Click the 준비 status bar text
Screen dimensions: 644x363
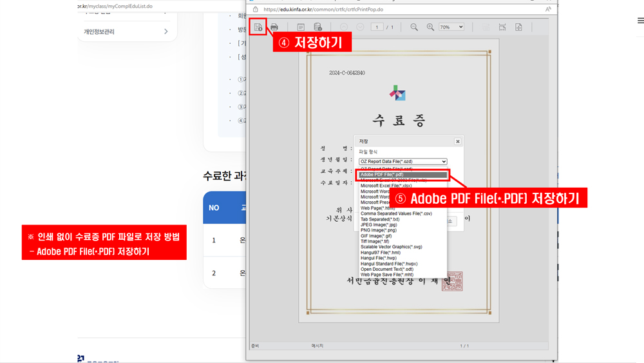pyautogui.click(x=255, y=346)
